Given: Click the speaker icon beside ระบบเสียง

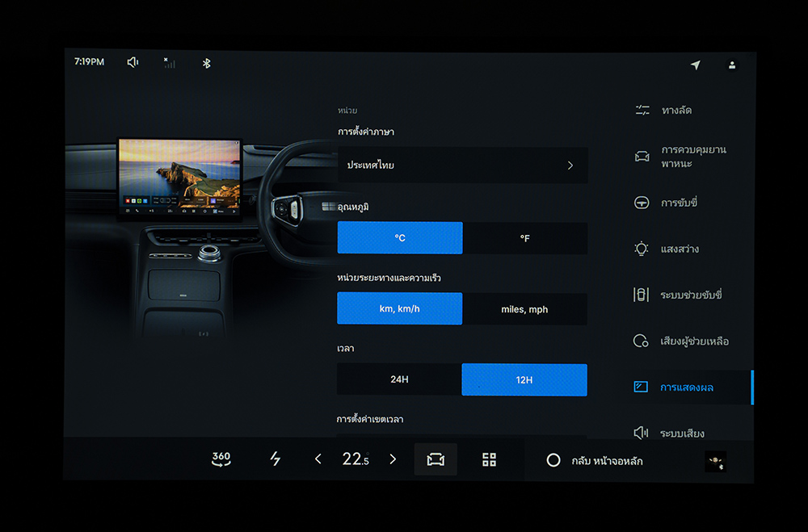Looking at the screenshot, I should point(641,433).
